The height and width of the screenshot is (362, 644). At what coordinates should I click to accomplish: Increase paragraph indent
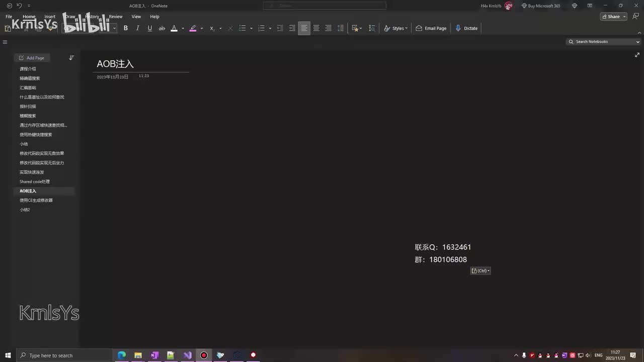point(292,28)
